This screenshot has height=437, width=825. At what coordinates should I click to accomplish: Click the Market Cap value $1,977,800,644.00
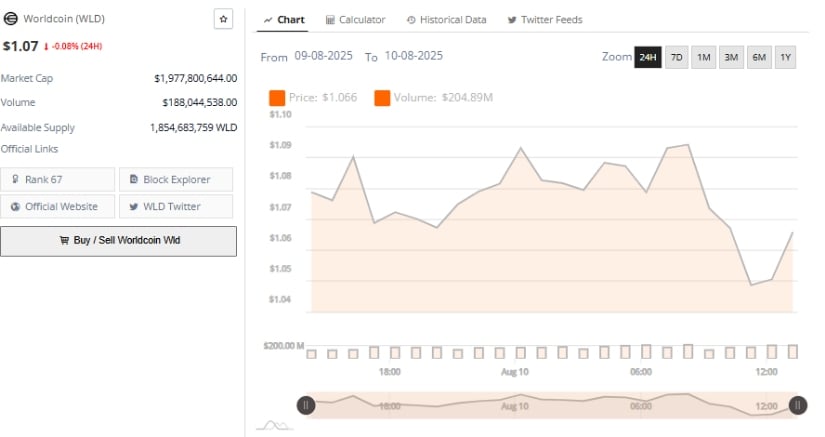coord(195,78)
